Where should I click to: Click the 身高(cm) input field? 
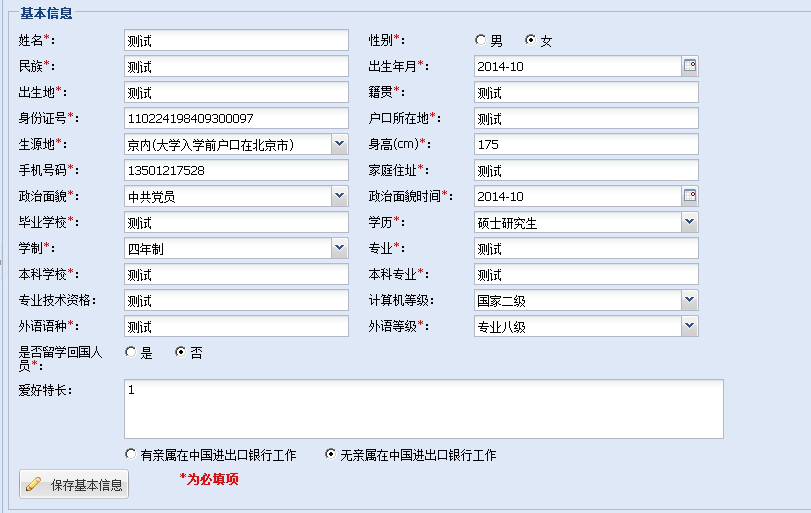(586, 145)
